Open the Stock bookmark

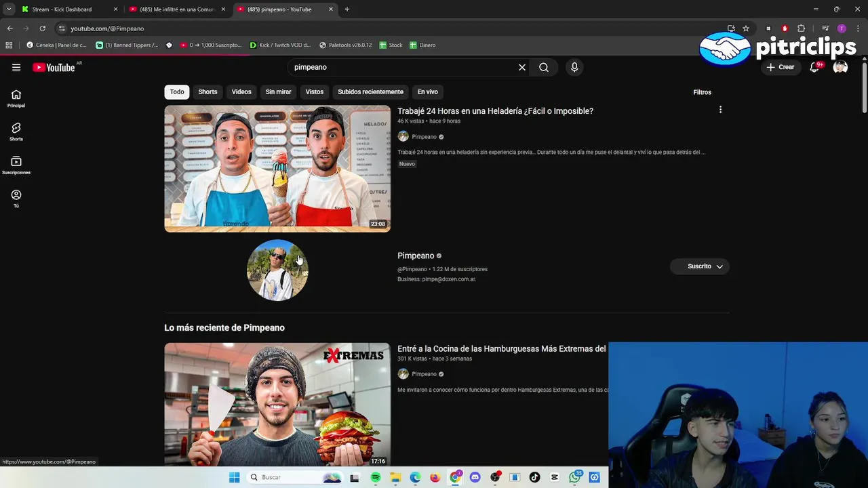[x=391, y=45]
